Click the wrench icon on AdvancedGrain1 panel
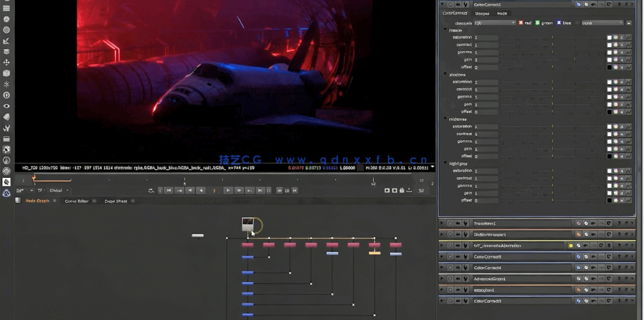 pyautogui.click(x=465, y=279)
